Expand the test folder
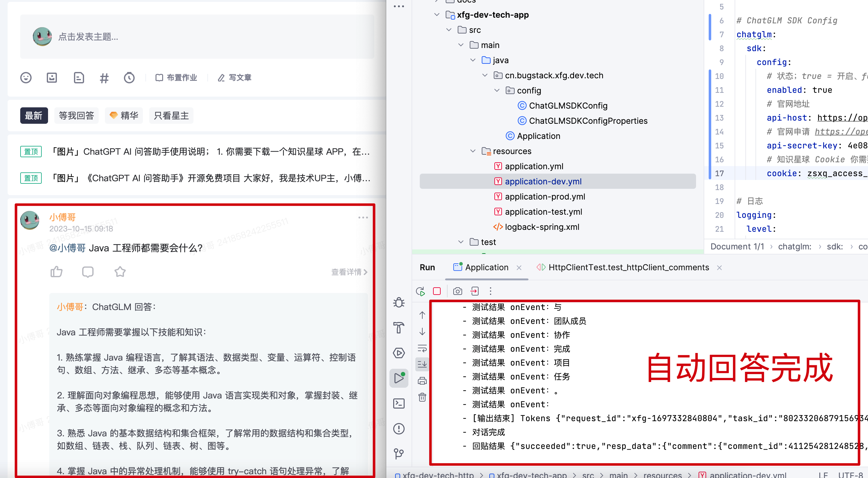 (461, 242)
